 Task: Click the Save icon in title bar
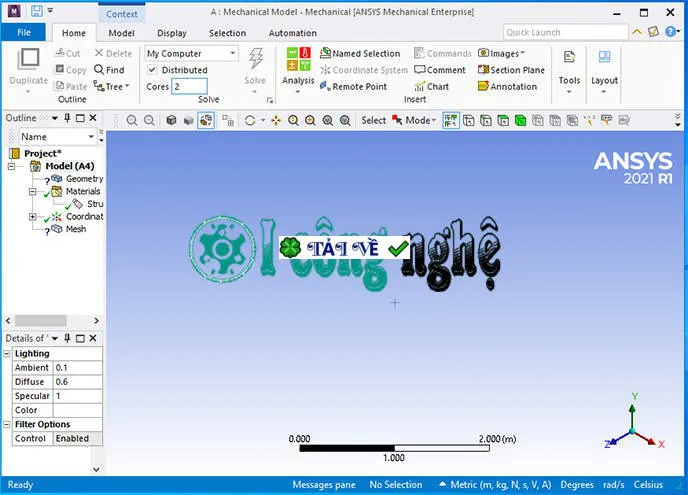click(x=37, y=11)
